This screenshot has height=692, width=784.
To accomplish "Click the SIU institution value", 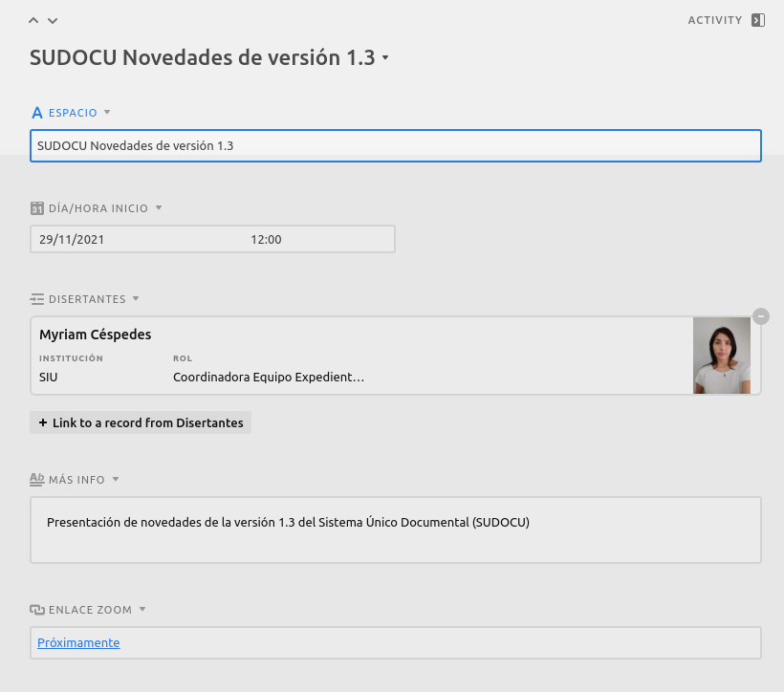I will tap(49, 377).
